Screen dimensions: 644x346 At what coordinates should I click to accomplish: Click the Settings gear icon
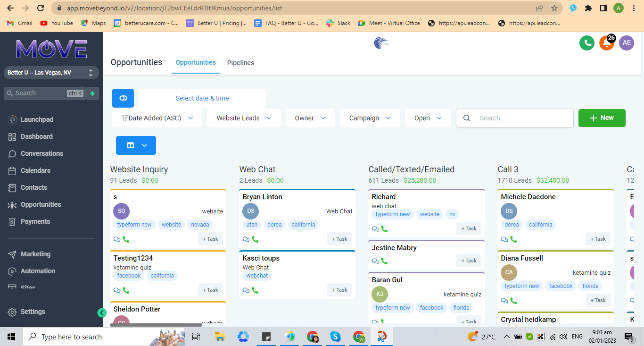tap(12, 312)
